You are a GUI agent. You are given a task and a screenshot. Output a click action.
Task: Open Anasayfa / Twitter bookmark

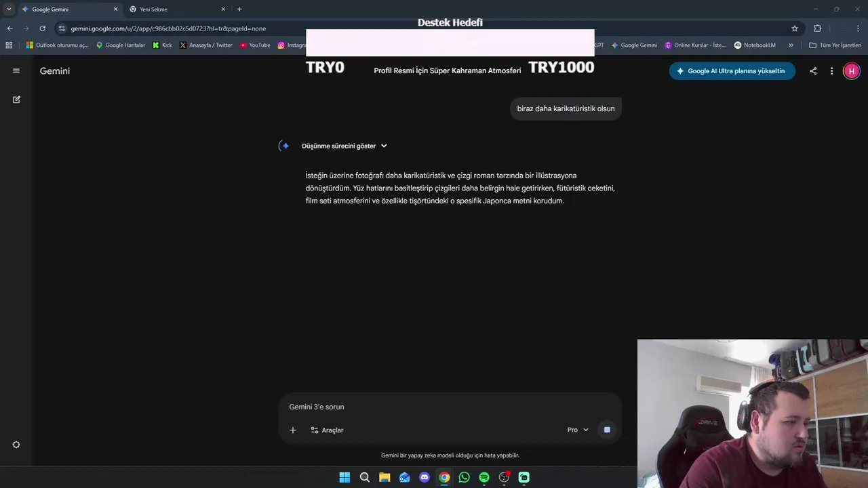206,45
